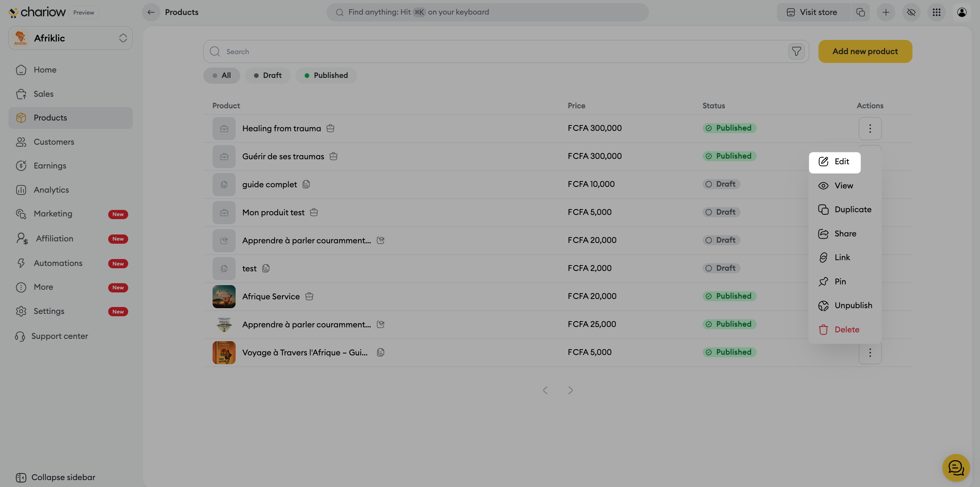Open the chat support bubble icon
The image size is (980, 487).
click(x=956, y=467)
